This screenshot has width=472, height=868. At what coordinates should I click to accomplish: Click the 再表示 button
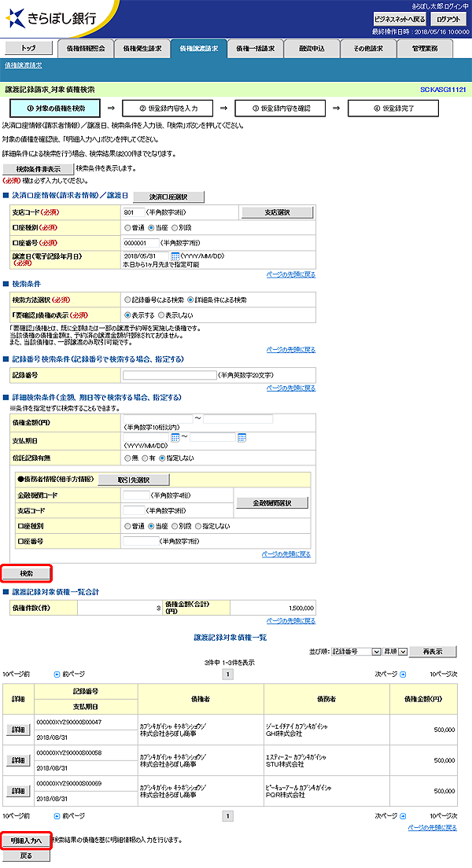click(x=433, y=652)
